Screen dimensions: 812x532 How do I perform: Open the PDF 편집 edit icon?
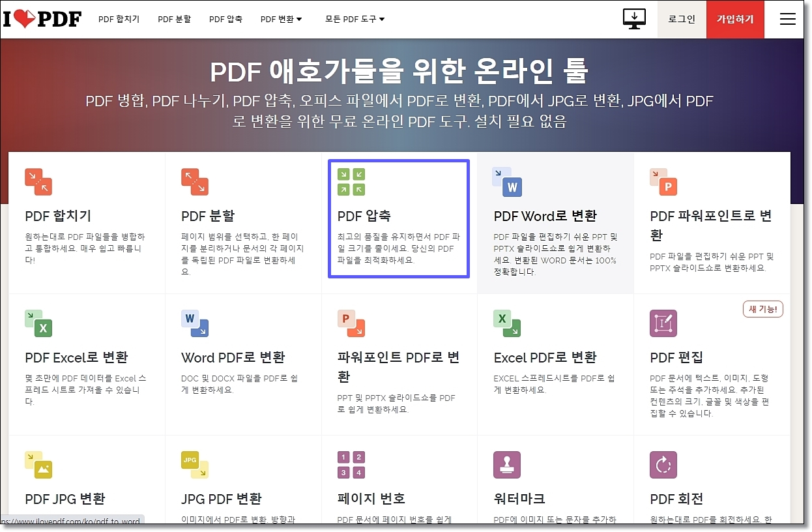[x=663, y=323]
